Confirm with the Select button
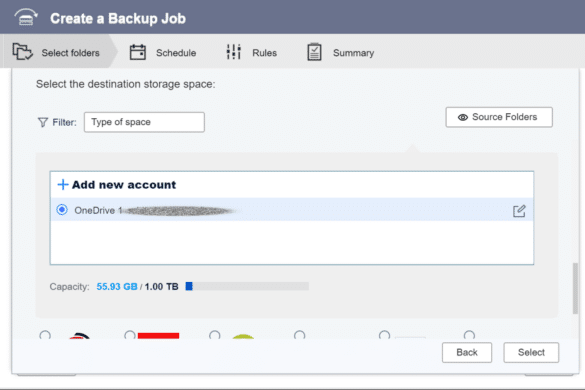Image resolution: width=585 pixels, height=390 pixels. point(531,352)
